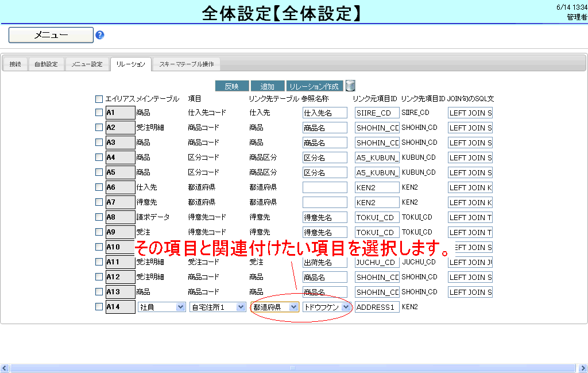Viewport: 588px width, 373px height.
Task: Open the スキーマテーブル操作 tab
Action: (x=186, y=64)
